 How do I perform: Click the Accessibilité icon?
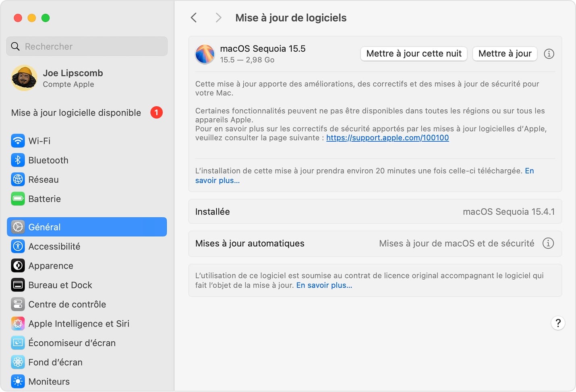pos(18,246)
